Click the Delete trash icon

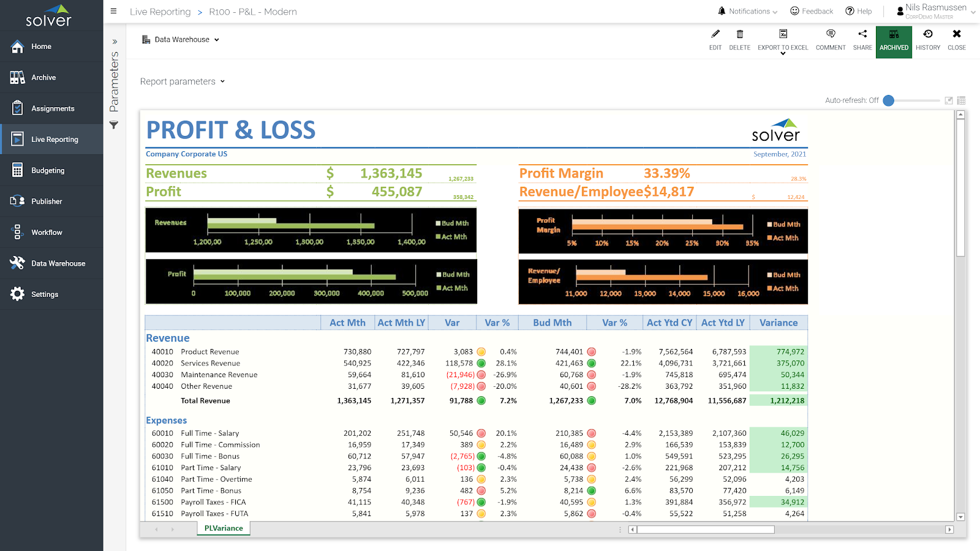pyautogui.click(x=739, y=34)
